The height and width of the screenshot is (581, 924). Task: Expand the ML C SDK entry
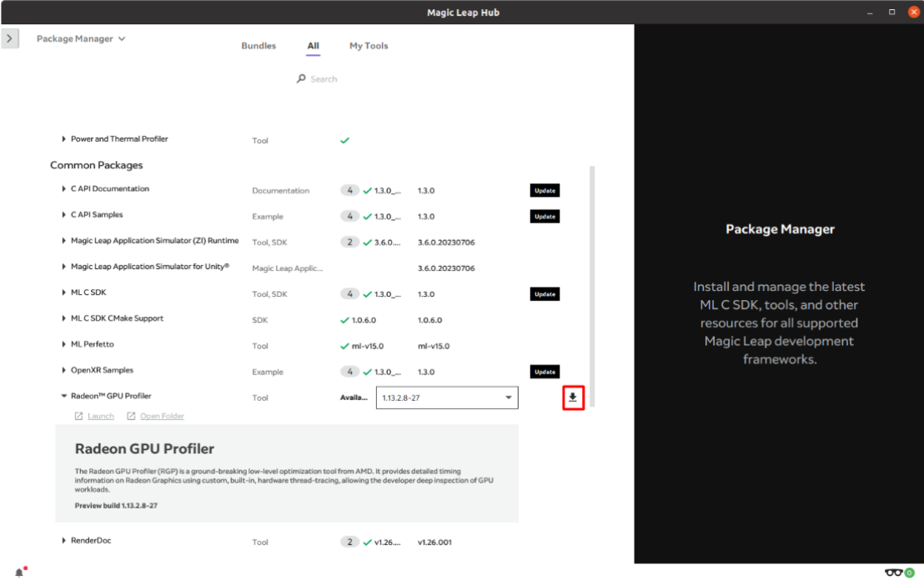[x=63, y=293]
